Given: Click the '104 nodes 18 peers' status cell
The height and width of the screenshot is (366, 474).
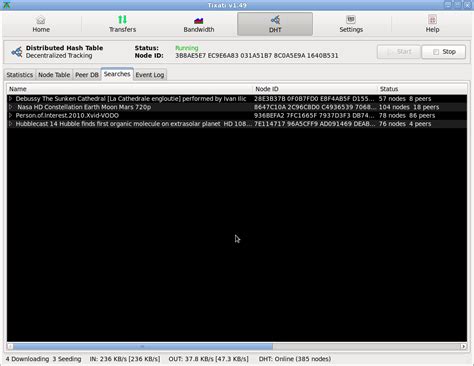Looking at the screenshot, I should coord(409,107).
